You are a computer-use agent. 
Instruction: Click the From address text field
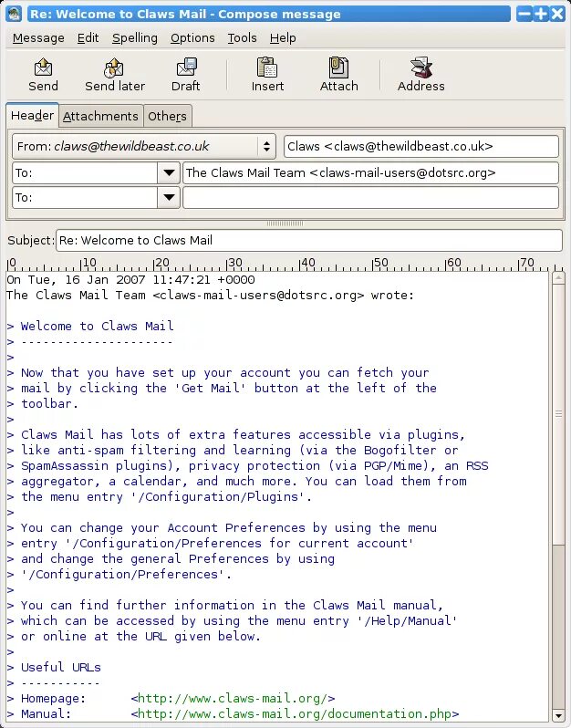click(421, 146)
